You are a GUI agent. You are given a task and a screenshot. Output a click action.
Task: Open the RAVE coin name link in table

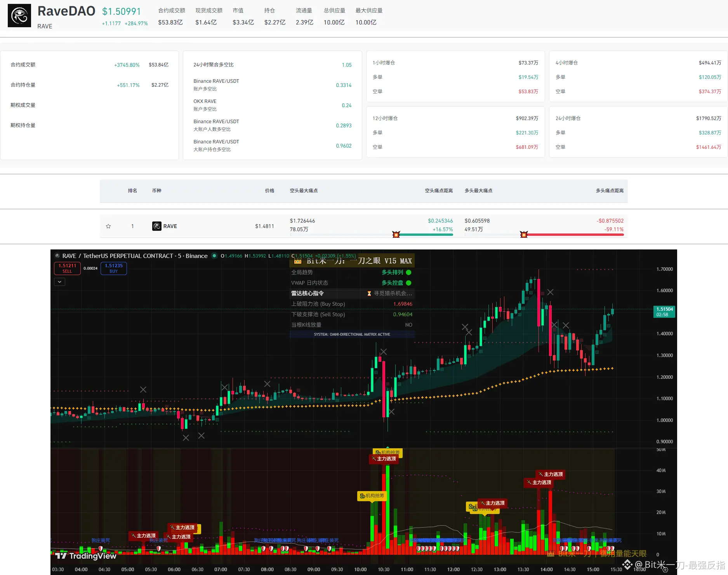point(170,226)
